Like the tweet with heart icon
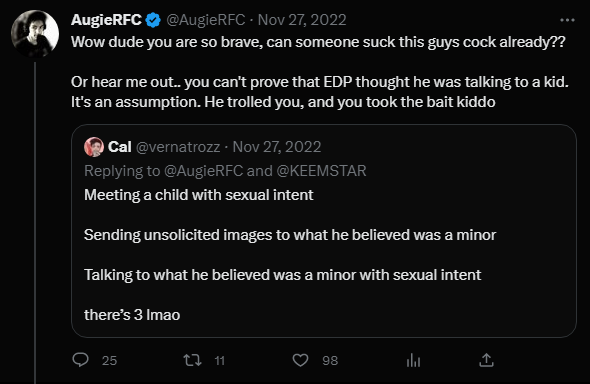590x384 pixels. tap(300, 360)
